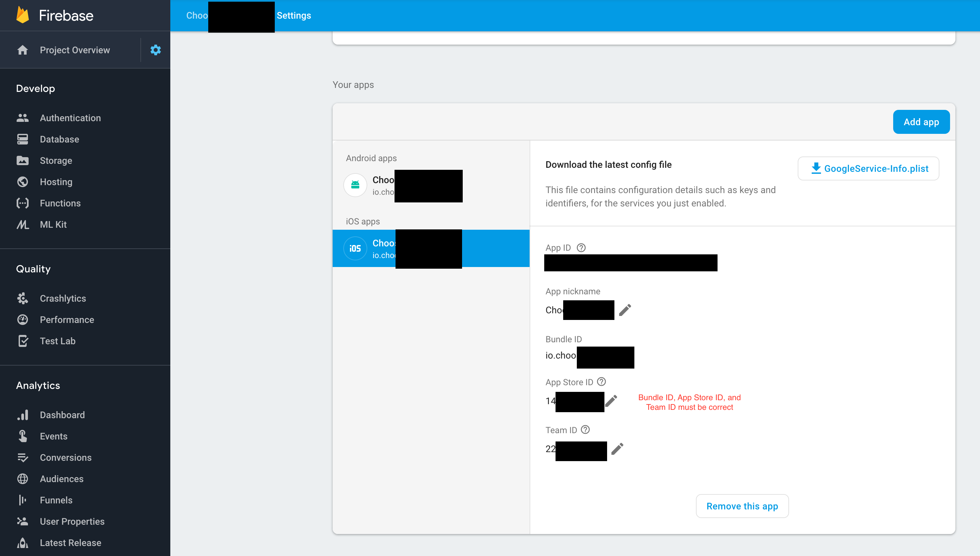Click the Funnels icon
Screen dimensions: 980x556
pos(23,500)
